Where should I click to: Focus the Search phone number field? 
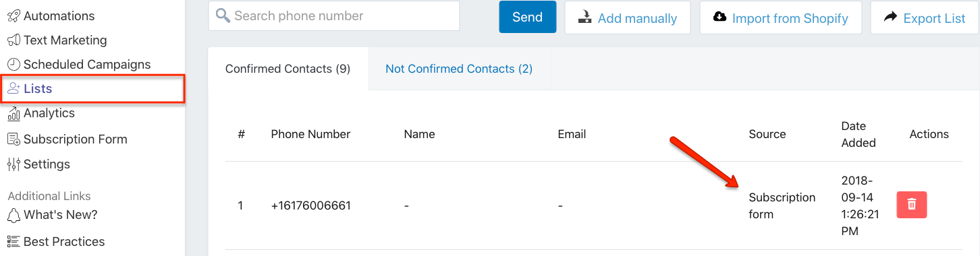coord(334,16)
